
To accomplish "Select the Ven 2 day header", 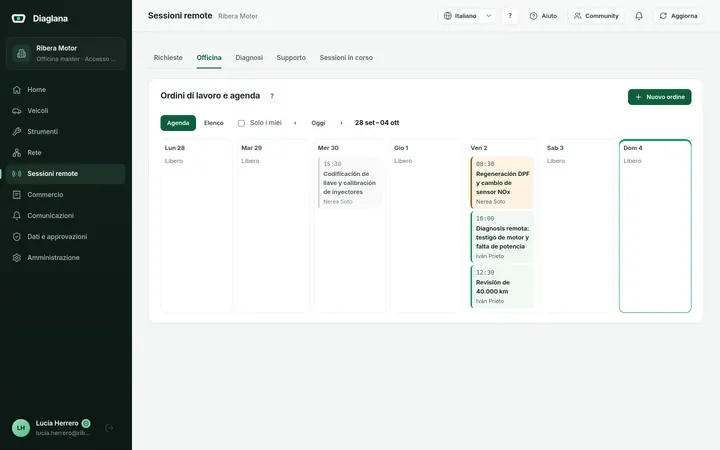I will point(479,148).
